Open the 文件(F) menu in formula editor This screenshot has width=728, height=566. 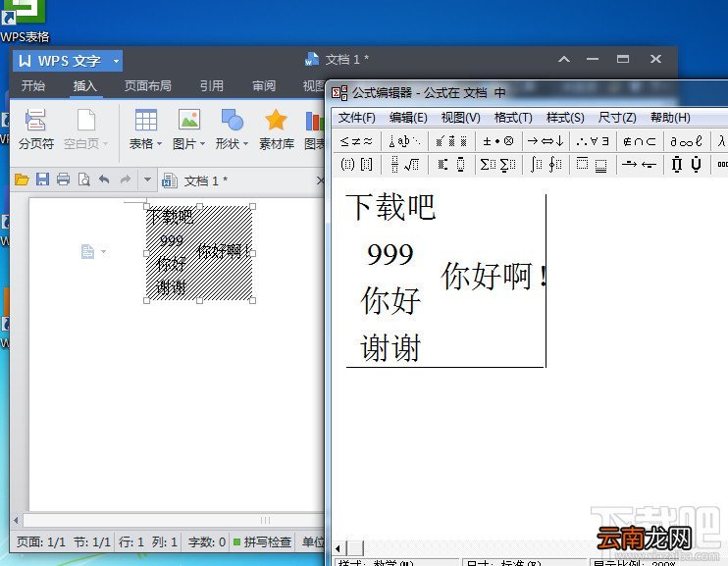tap(356, 118)
